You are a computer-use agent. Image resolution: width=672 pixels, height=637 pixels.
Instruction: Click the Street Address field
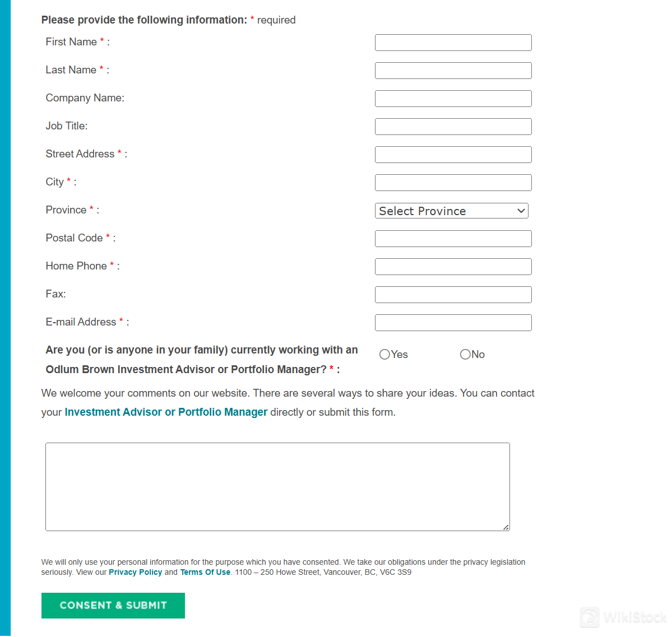tap(453, 155)
